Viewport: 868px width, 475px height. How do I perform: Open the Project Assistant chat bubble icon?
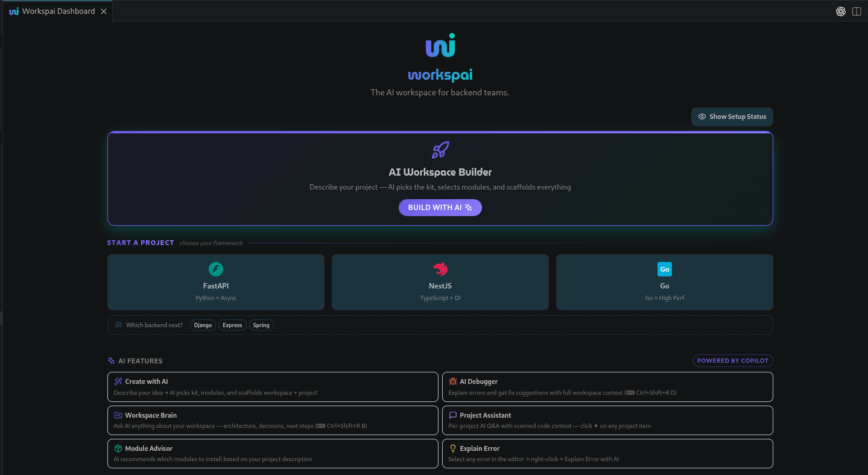[452, 415]
